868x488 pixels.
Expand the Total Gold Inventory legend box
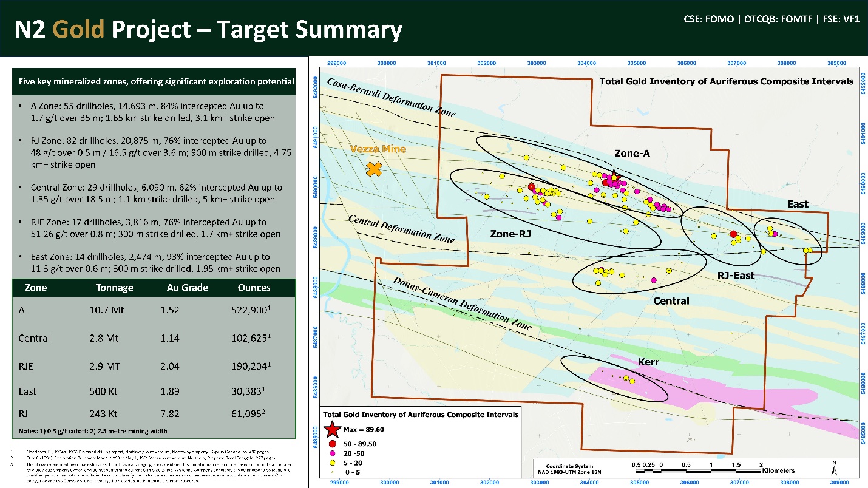[x=422, y=414]
